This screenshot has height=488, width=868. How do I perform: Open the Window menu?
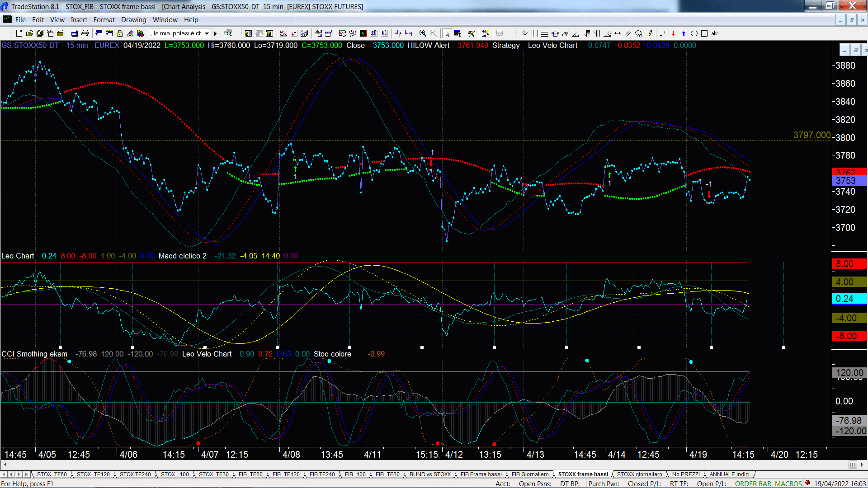[165, 20]
